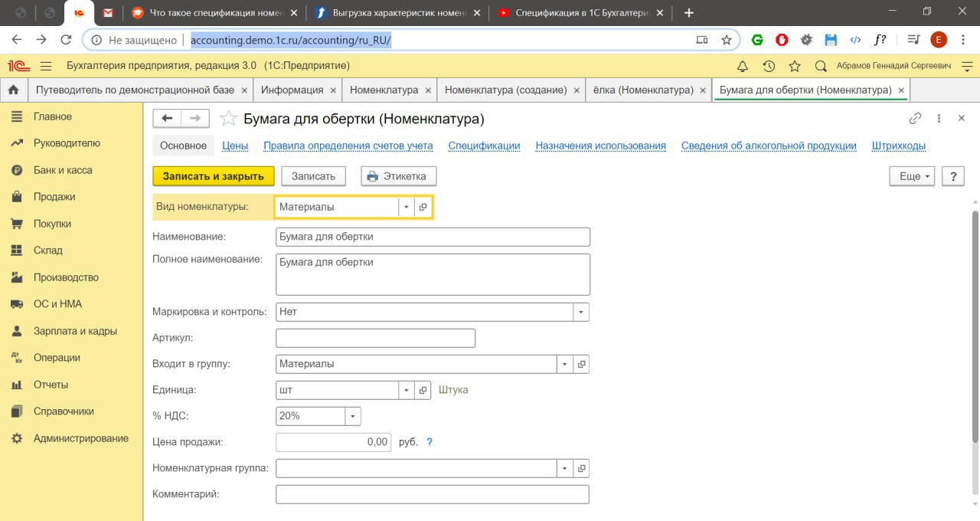Open the Спецификации tab
Image resolution: width=980 pixels, height=521 pixels.
click(x=484, y=146)
